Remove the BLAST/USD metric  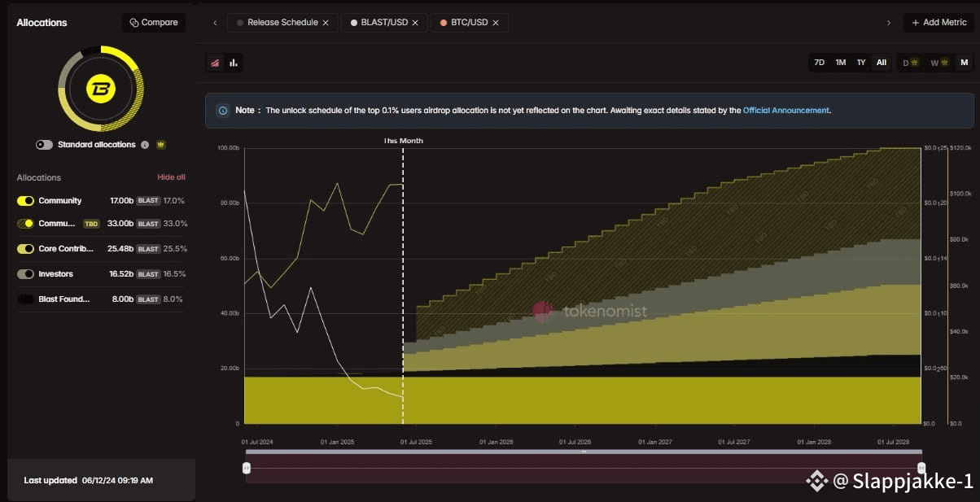[x=415, y=23]
